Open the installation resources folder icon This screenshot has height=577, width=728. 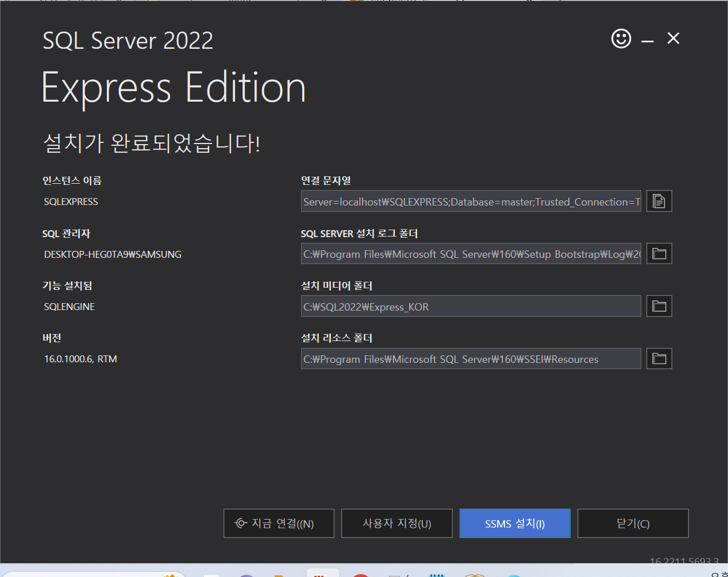pos(659,359)
